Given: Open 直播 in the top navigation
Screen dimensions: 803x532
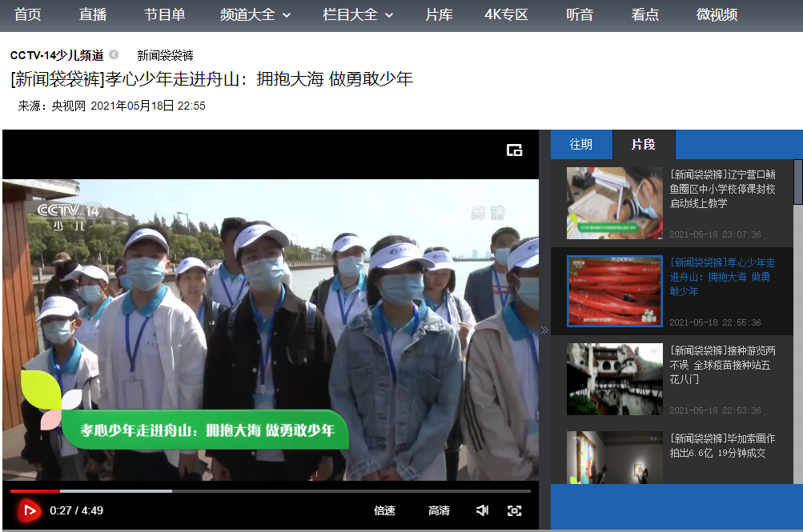Looking at the screenshot, I should (x=93, y=15).
